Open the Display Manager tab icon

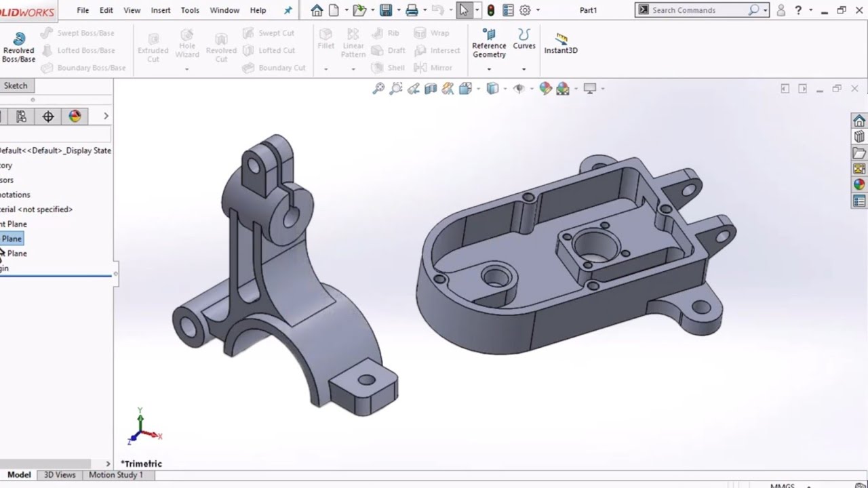(75, 117)
